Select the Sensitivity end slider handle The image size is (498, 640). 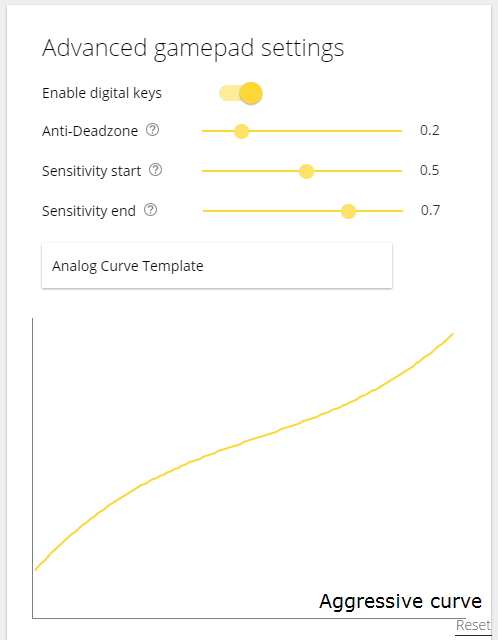pyautogui.click(x=348, y=211)
